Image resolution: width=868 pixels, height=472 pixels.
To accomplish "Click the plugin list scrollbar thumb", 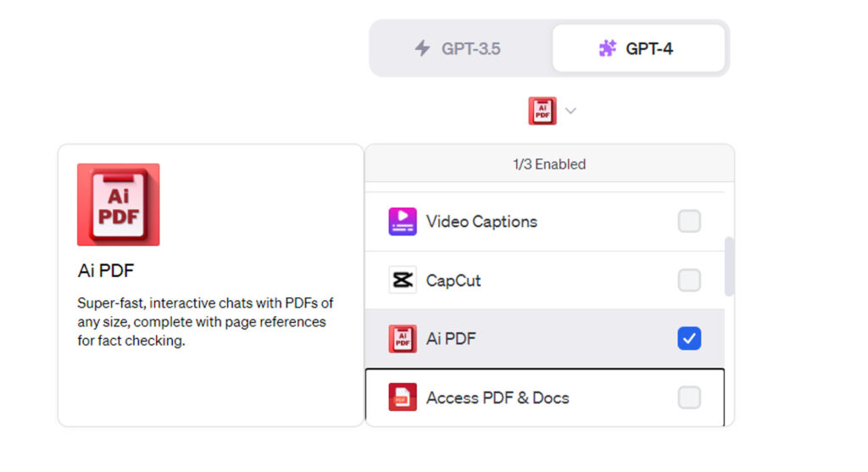I will (x=729, y=266).
